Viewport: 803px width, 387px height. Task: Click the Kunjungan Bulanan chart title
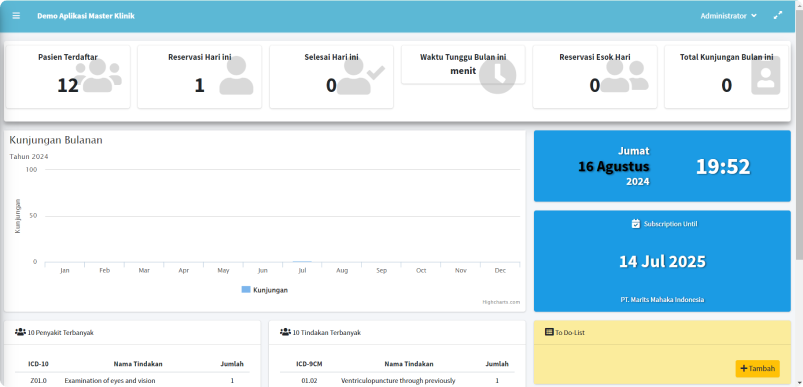[x=56, y=140]
